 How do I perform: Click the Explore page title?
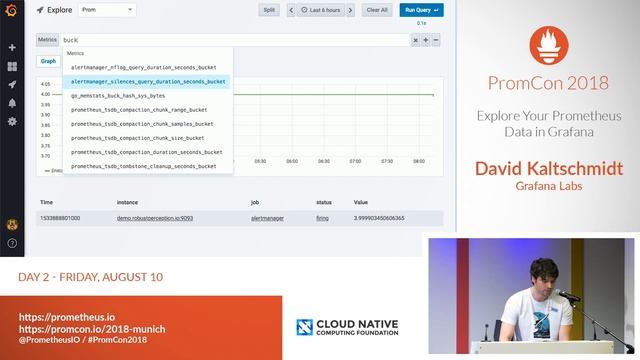coord(60,10)
